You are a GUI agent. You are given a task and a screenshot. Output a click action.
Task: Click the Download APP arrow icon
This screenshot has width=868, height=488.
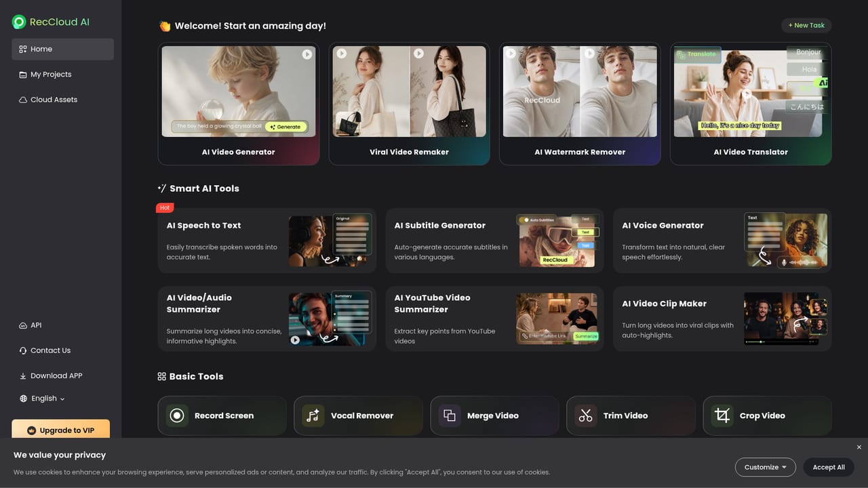pyautogui.click(x=23, y=375)
